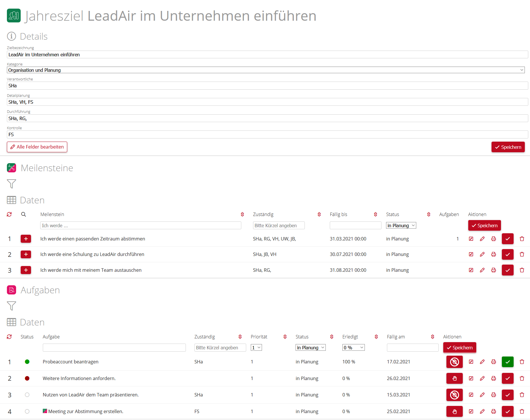Save new task with Speichern button
Viewport: 530px width, 420px height.
point(460,348)
